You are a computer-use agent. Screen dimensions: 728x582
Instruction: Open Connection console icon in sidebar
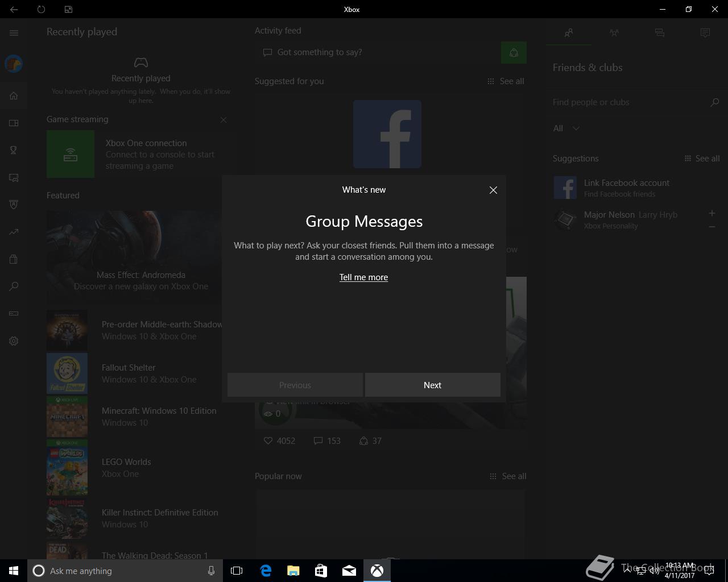point(14,314)
